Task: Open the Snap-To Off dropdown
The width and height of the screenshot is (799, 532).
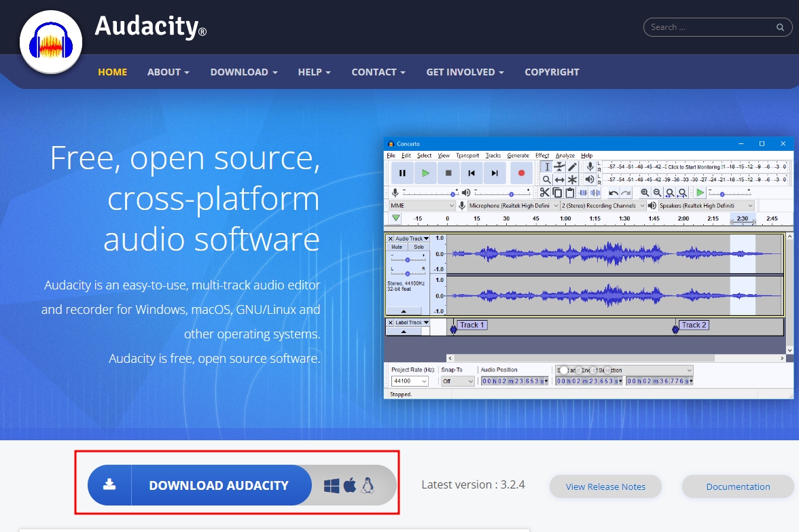Action: (x=458, y=381)
